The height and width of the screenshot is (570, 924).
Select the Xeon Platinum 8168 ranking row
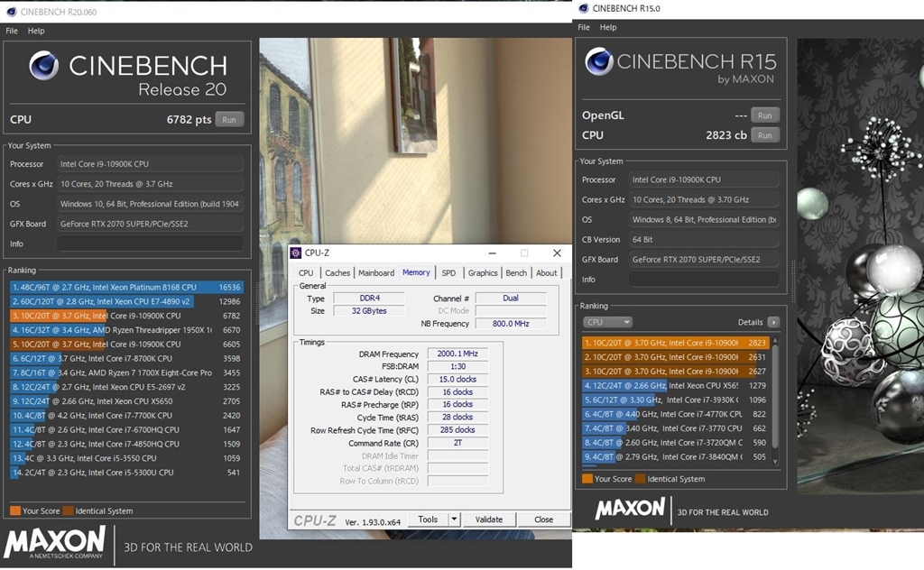coord(126,288)
